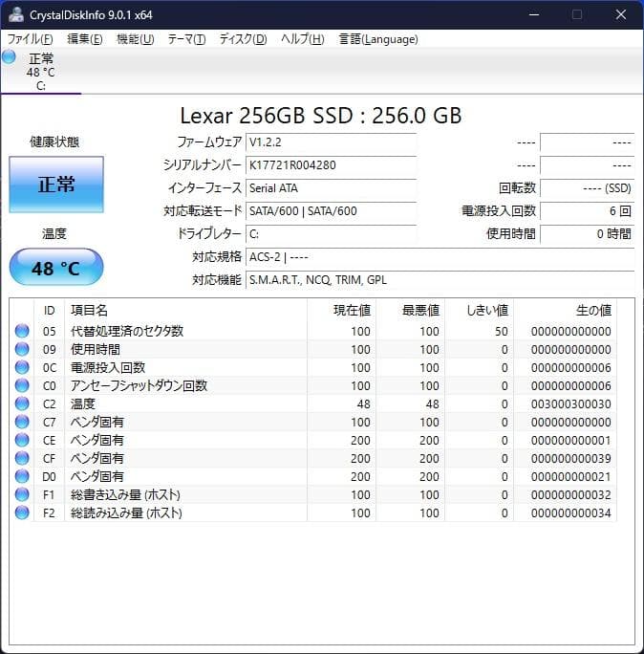Close the CrystalDiskInfo window

coord(621,14)
